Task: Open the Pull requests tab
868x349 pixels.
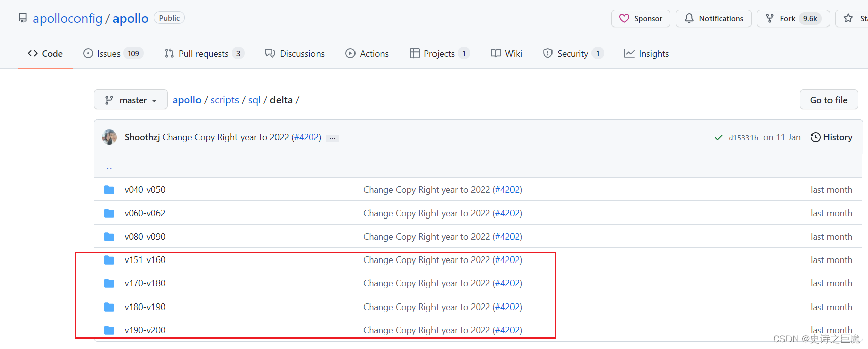Action: [204, 54]
